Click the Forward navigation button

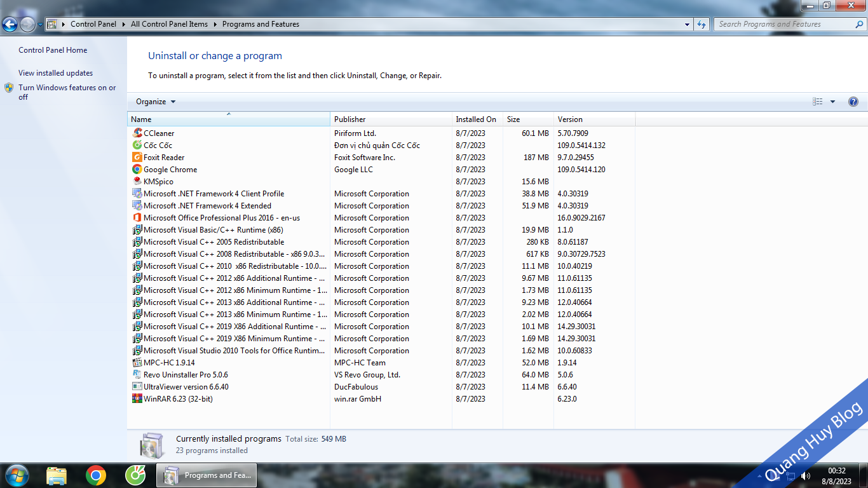click(x=27, y=24)
